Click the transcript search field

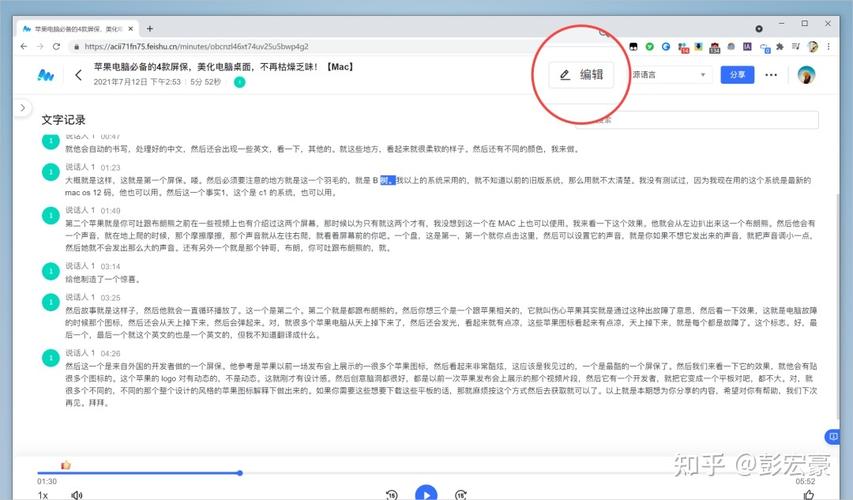coord(697,120)
